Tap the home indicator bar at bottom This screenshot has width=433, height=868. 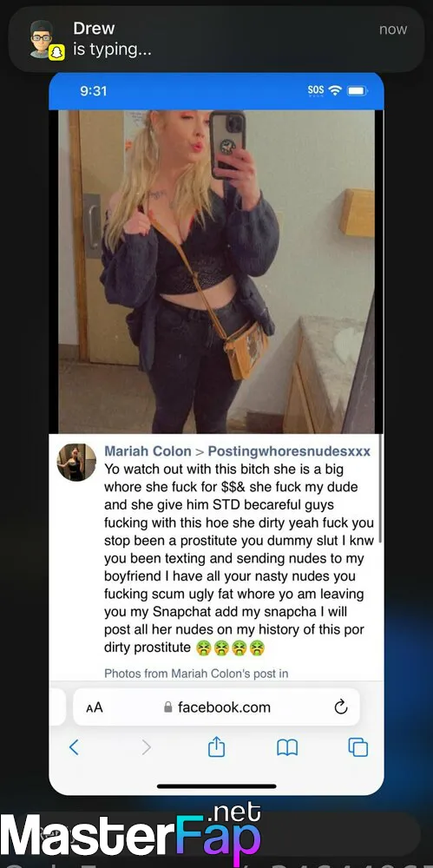[217, 786]
